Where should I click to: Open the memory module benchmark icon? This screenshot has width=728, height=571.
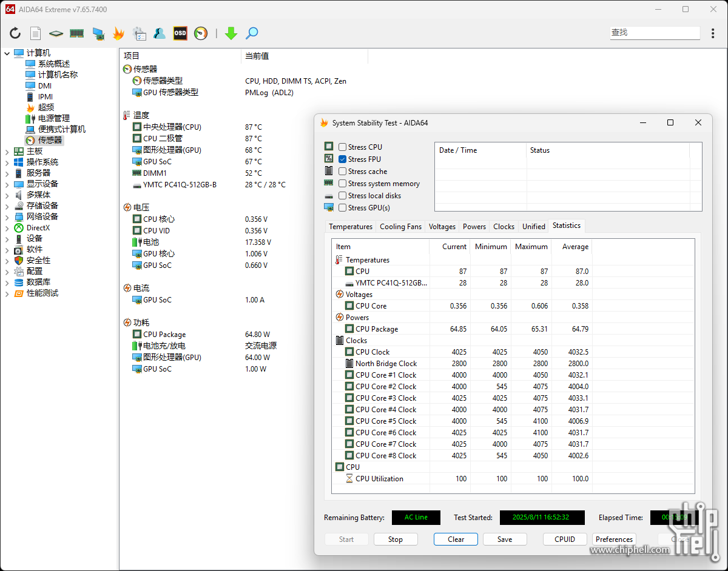[x=76, y=33]
